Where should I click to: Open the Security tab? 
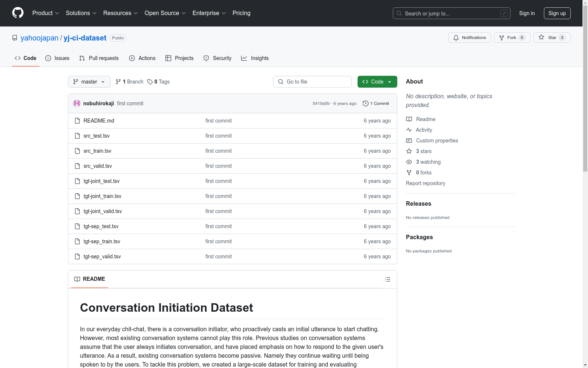(218, 58)
